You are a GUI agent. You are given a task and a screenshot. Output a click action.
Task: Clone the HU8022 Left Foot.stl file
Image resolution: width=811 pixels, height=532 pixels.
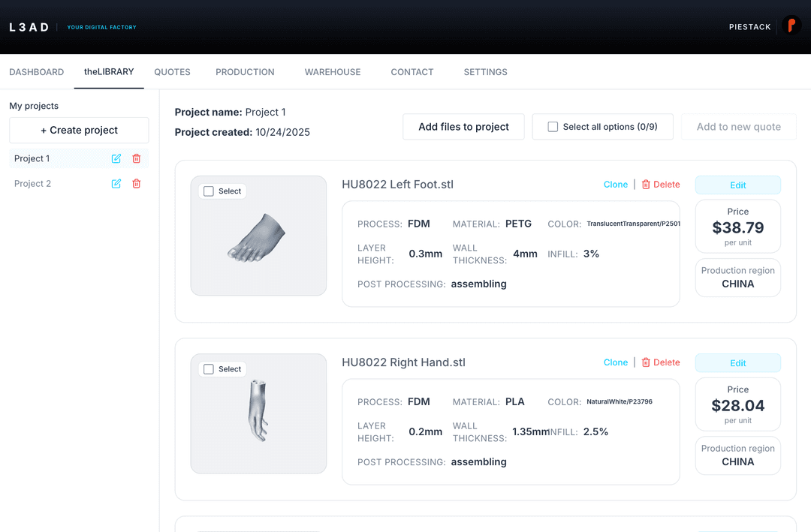(x=615, y=185)
